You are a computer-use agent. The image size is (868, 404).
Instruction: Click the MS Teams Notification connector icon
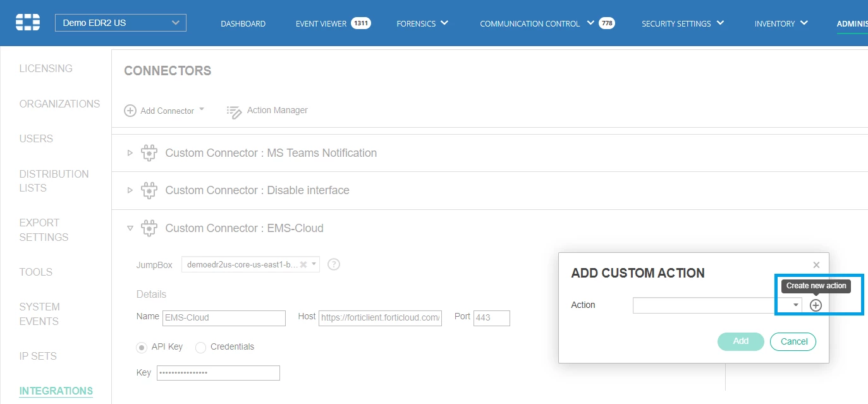pyautogui.click(x=149, y=153)
